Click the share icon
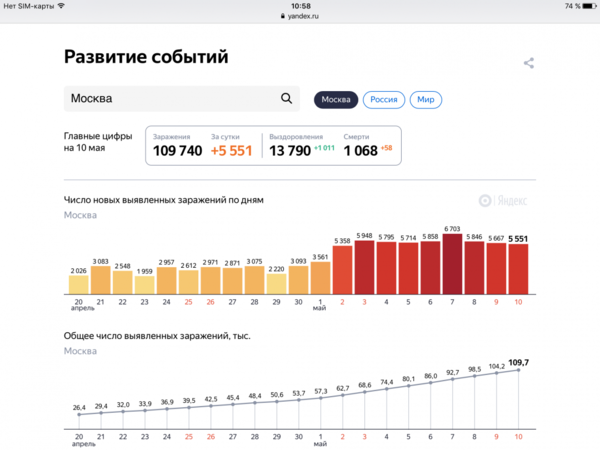Viewport: 600px width, 450px height. tap(529, 63)
